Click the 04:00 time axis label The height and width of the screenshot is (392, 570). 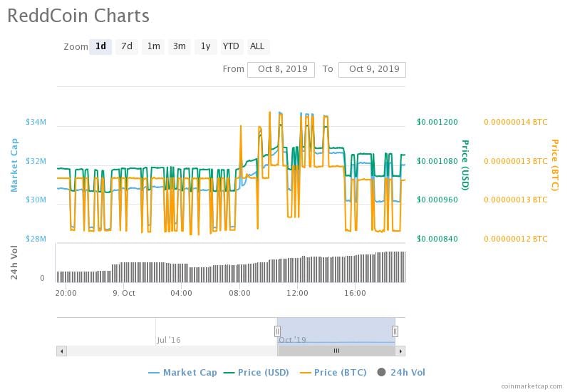[x=182, y=293]
